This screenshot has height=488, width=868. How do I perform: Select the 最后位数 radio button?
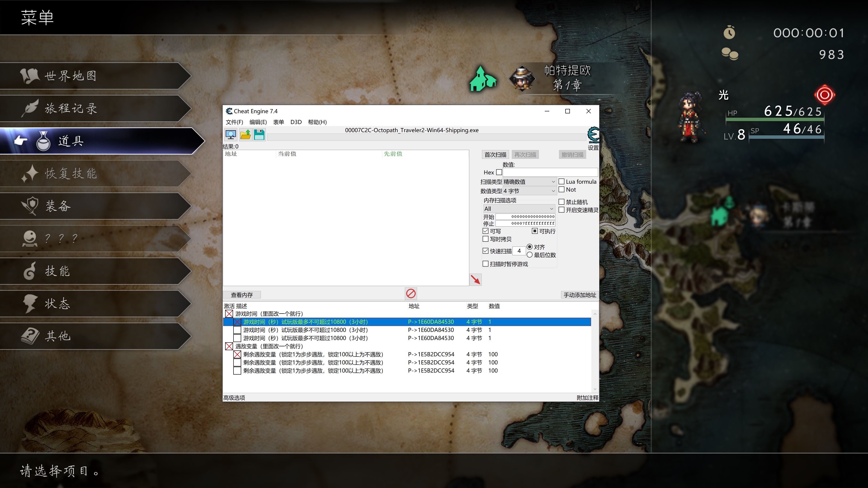[530, 255]
